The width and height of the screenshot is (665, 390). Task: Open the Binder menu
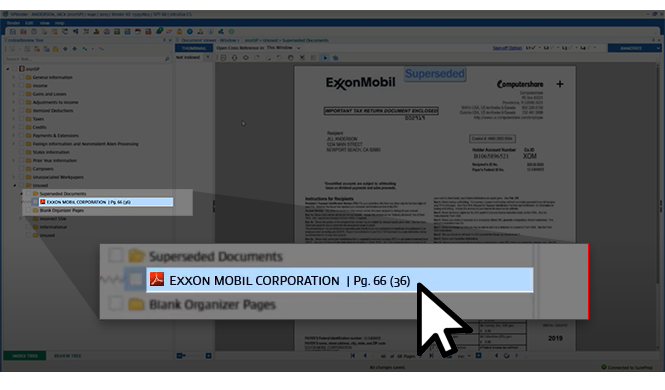click(x=13, y=23)
